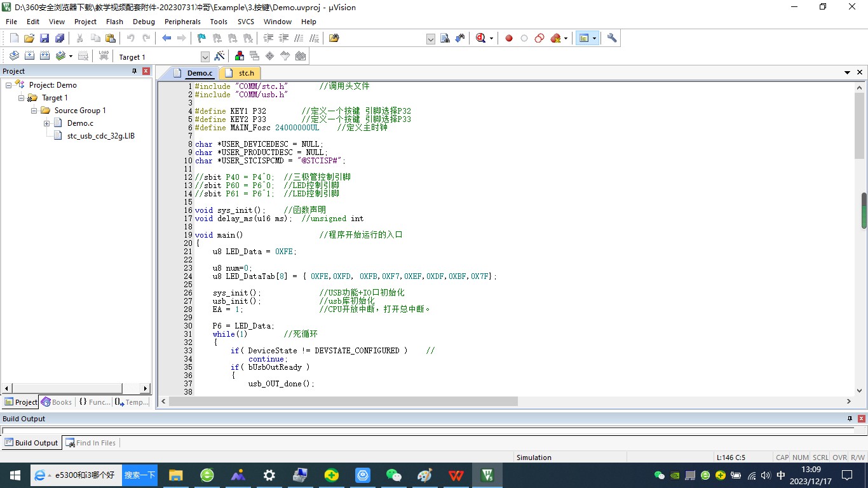Insert a breakpoint with the red circle icon
868x488 pixels.
tap(509, 38)
